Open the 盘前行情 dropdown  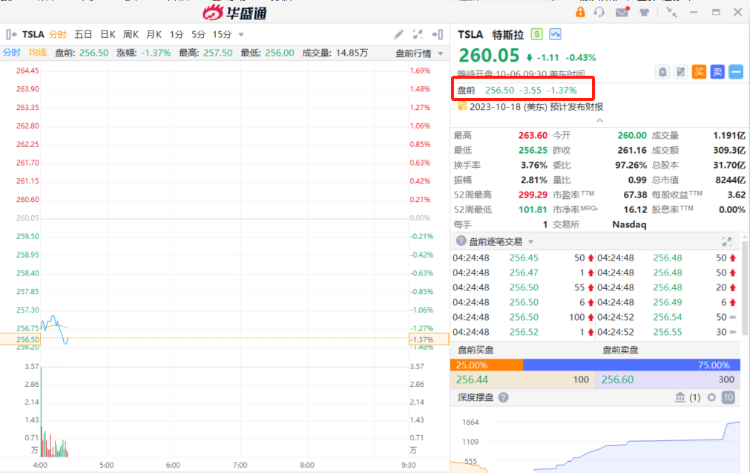[x=419, y=53]
